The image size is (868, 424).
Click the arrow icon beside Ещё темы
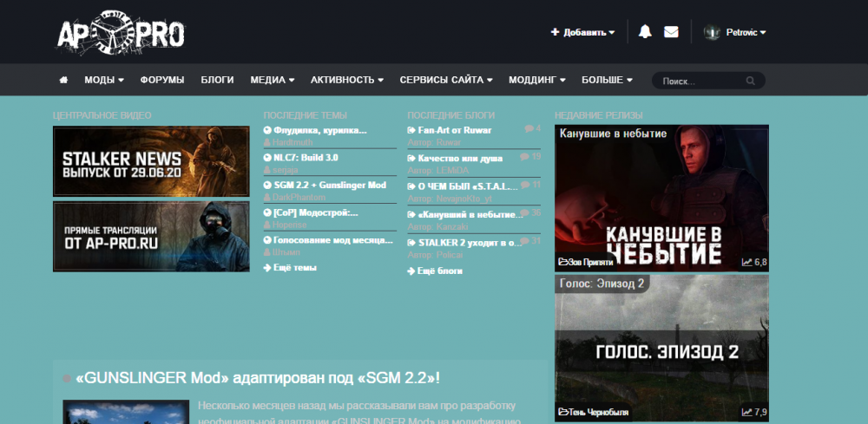[267, 268]
